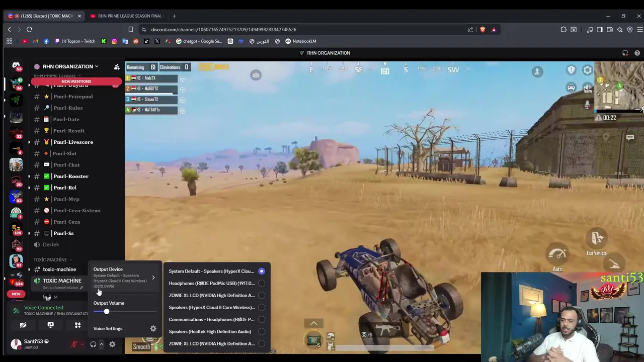Open the browser extensions puzzle icon
The height and width of the screenshot is (362, 644).
click(563, 30)
